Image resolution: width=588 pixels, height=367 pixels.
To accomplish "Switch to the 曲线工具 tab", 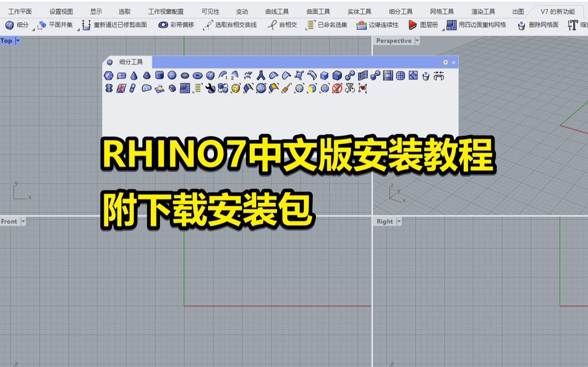I will click(x=277, y=12).
